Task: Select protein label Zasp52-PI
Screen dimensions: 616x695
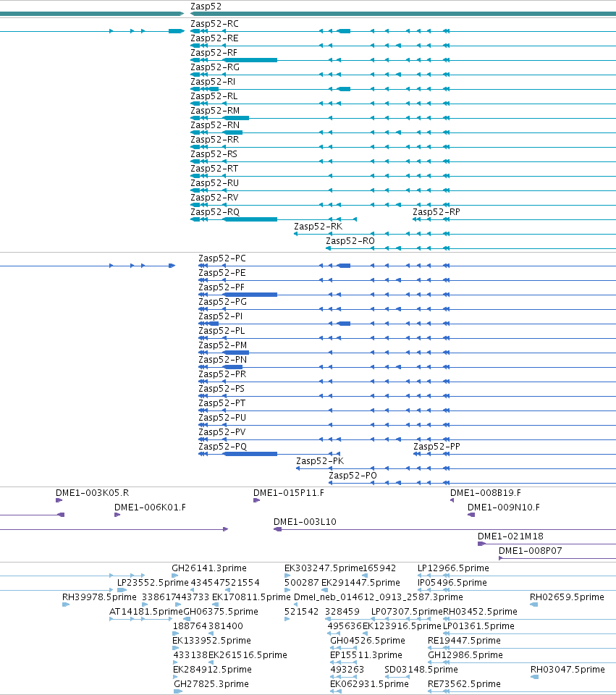Action: [x=220, y=316]
